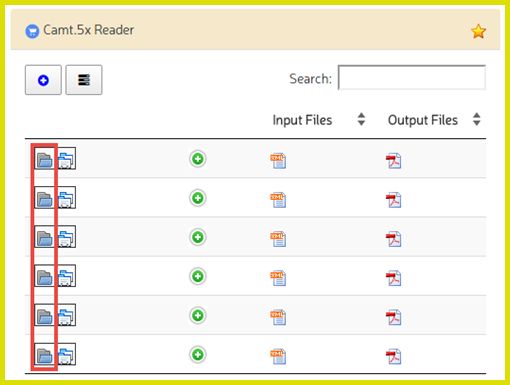
Task: Click the green plus in the first row
Action: (198, 159)
